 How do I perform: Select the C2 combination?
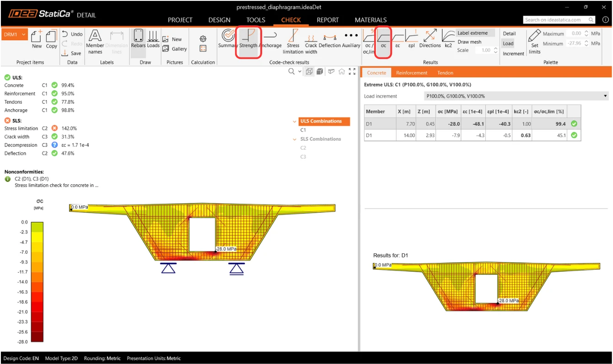pos(303,148)
